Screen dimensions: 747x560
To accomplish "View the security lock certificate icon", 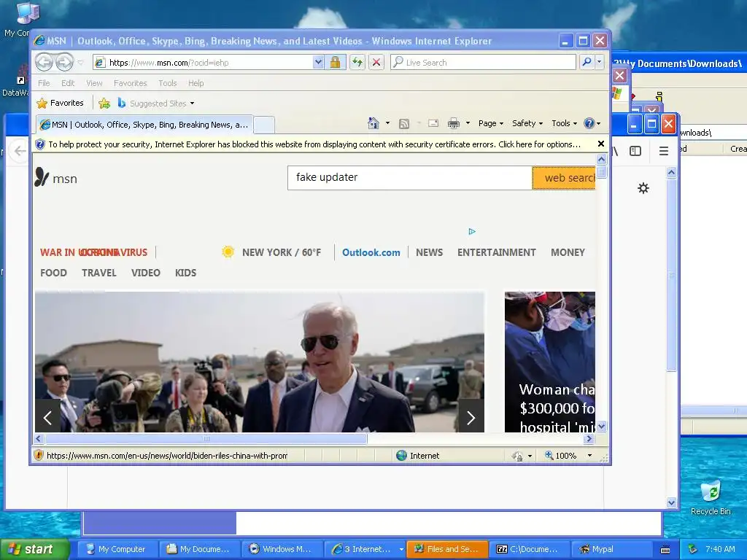I will click(x=336, y=63).
